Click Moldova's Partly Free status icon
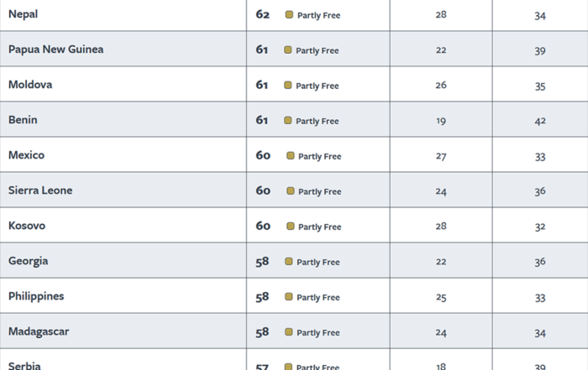 [288, 86]
